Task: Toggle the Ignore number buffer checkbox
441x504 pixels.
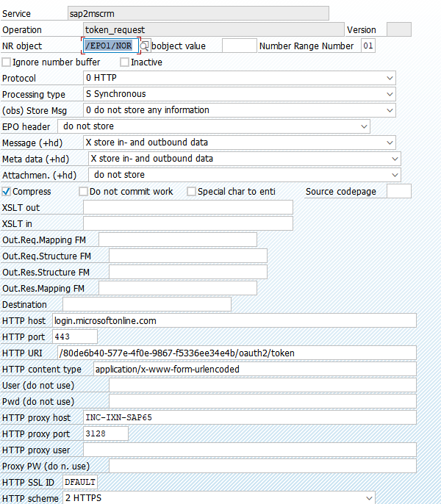Action: click(x=6, y=62)
